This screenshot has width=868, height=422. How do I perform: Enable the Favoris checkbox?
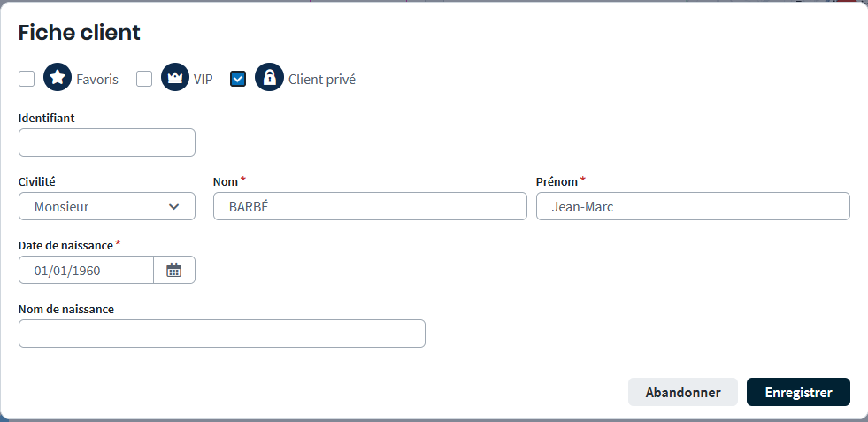27,79
